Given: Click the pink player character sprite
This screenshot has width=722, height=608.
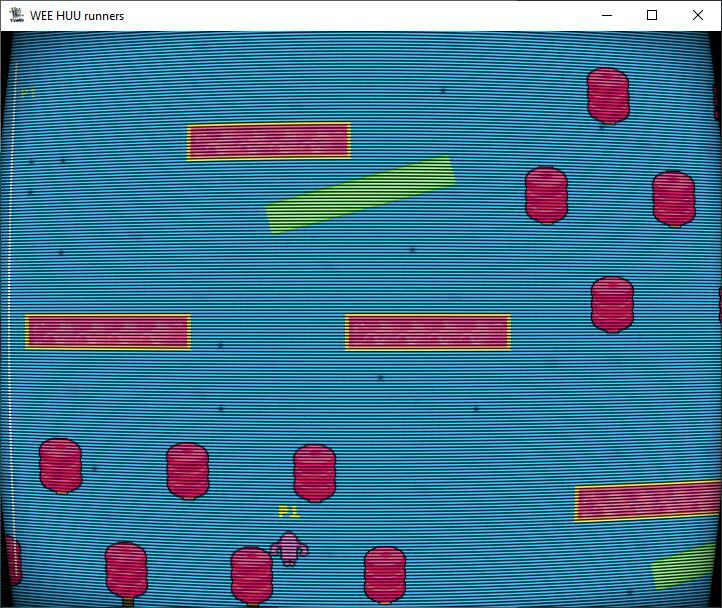Looking at the screenshot, I should [289, 548].
